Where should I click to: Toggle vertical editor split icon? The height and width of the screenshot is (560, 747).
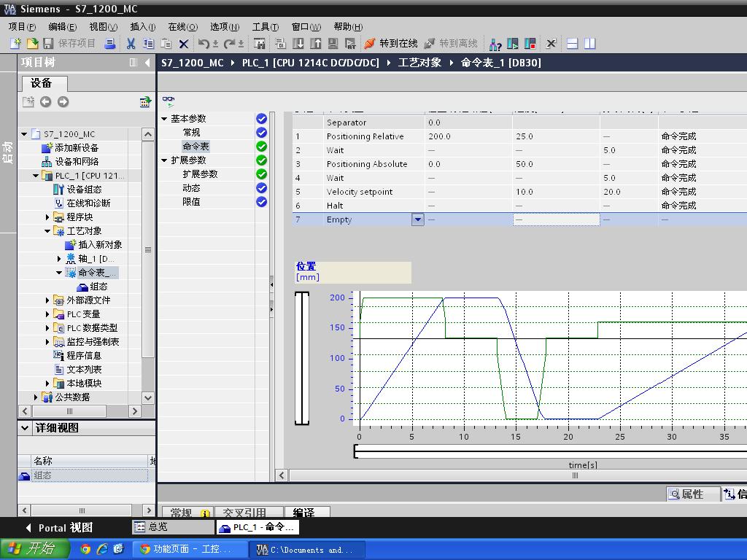(589, 44)
